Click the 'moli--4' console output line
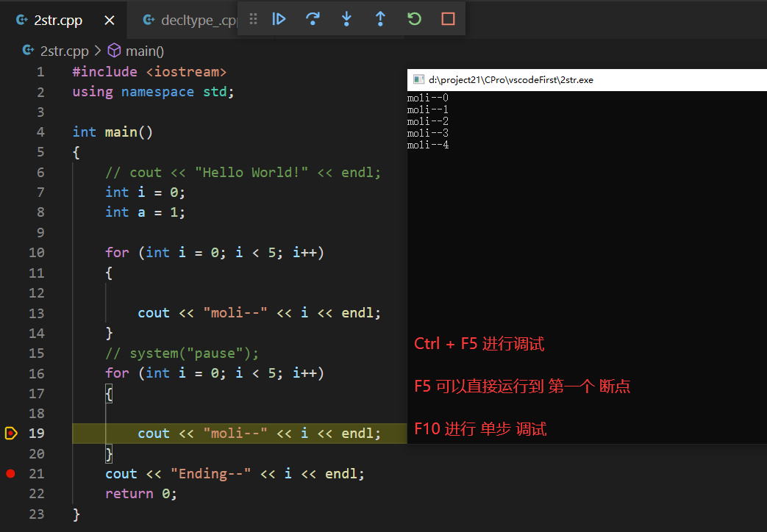 pyautogui.click(x=428, y=145)
